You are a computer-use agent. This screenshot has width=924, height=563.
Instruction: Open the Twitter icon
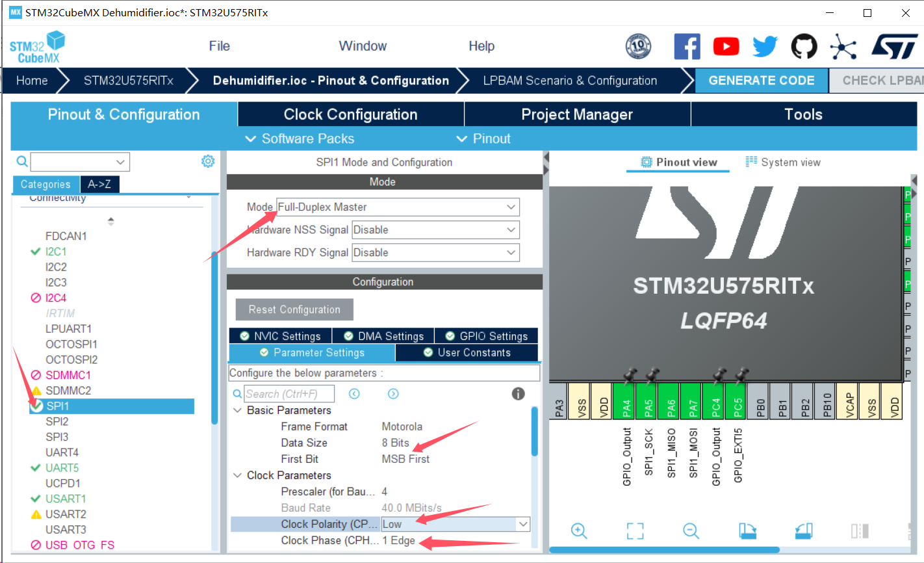pos(765,46)
